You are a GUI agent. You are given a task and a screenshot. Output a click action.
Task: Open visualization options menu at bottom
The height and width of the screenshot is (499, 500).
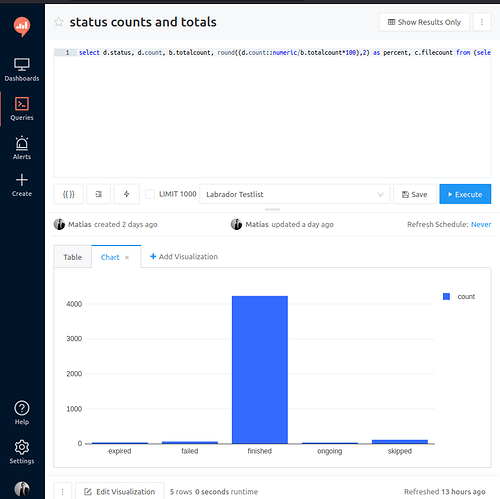[63, 491]
